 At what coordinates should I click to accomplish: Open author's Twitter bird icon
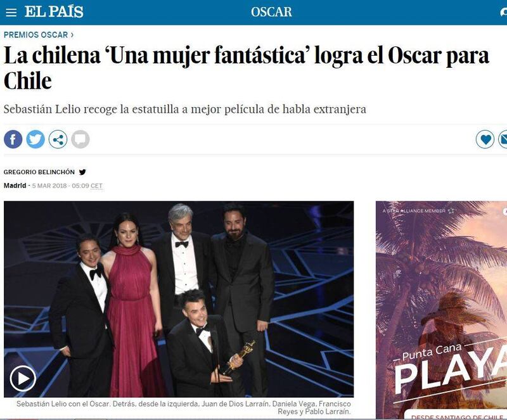coord(82,172)
